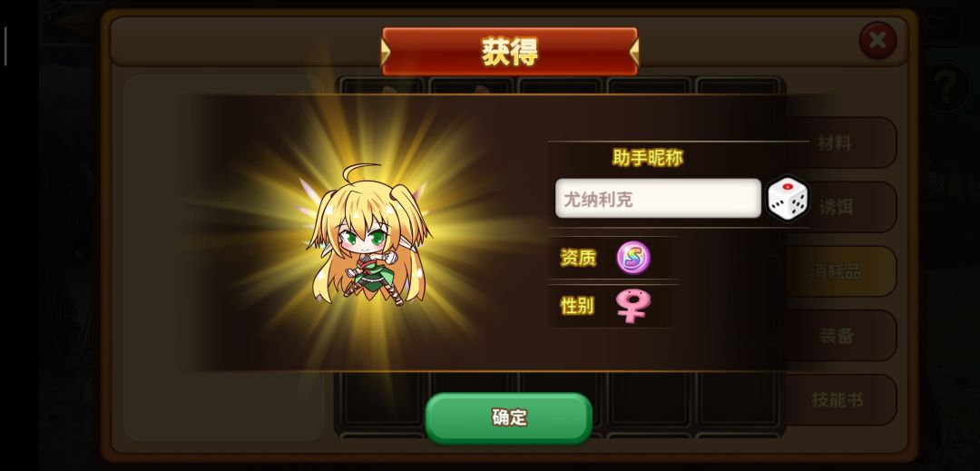The image size is (980, 471).
Task: Roll the dice for random nickname
Action: (788, 199)
